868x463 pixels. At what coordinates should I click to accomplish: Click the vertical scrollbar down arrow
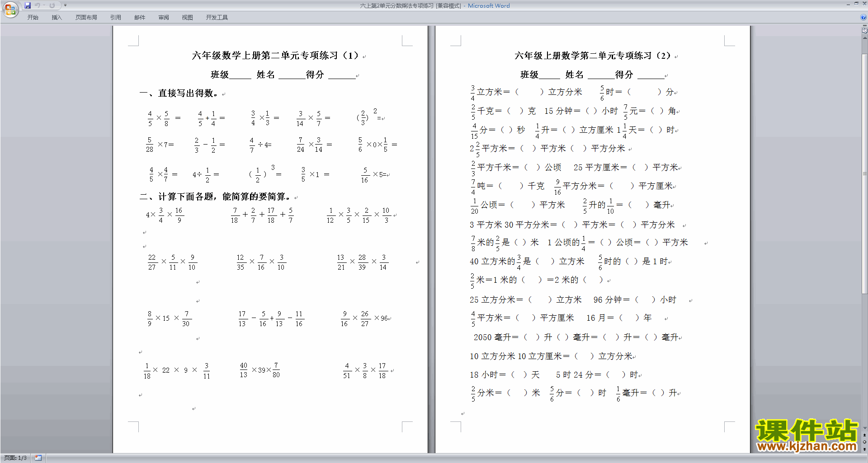click(x=864, y=428)
